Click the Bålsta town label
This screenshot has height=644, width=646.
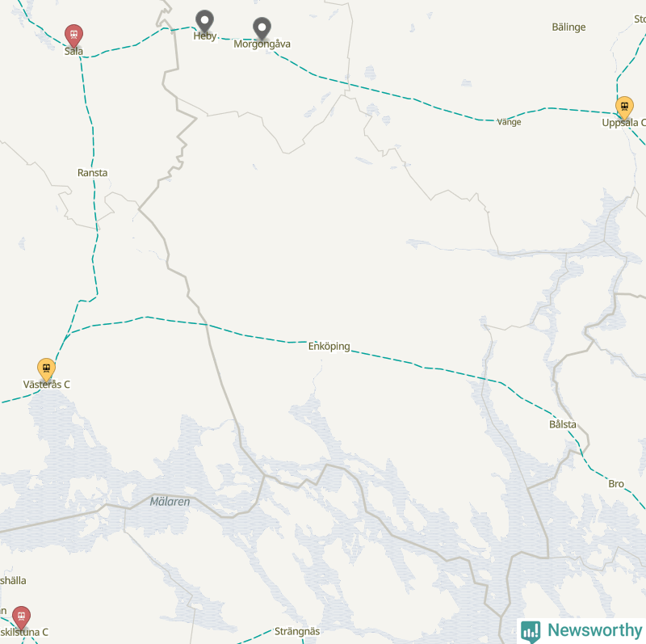pyautogui.click(x=563, y=424)
